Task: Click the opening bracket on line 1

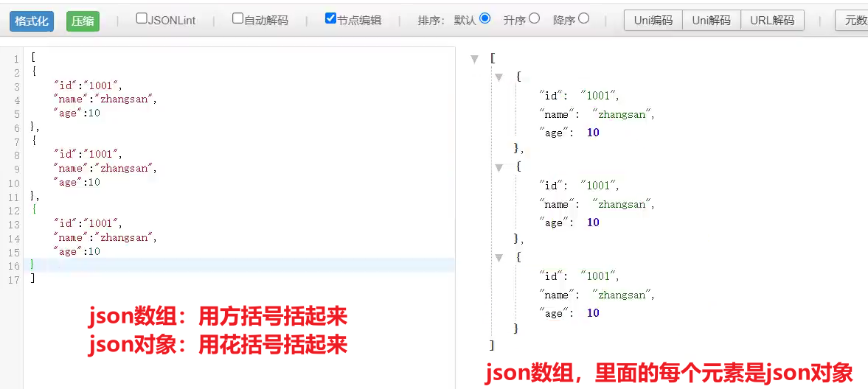Action: pos(33,58)
